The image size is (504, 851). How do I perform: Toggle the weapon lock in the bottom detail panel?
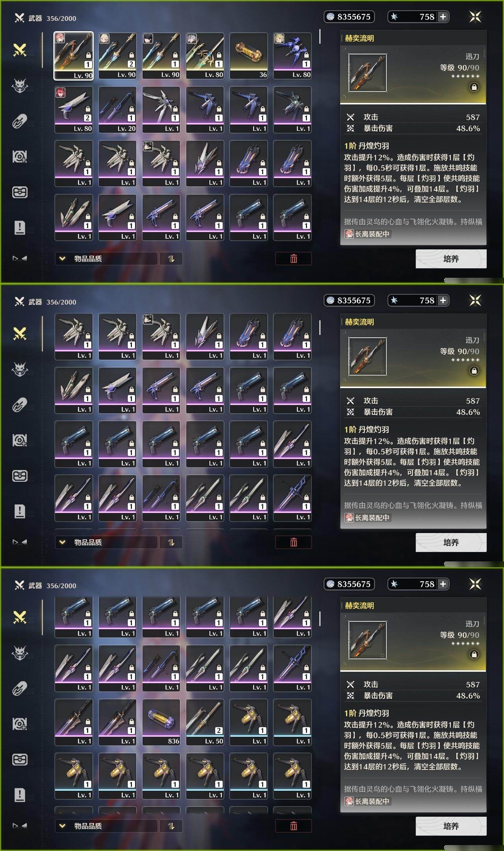pos(474,654)
